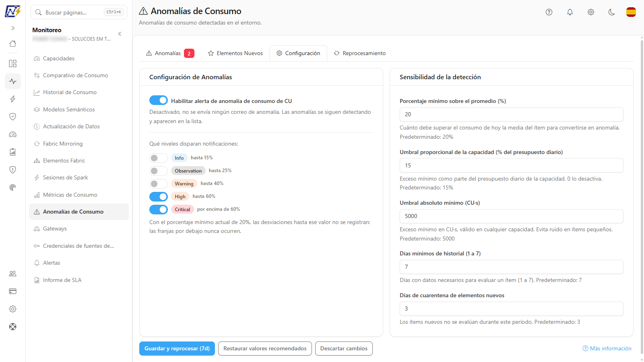The image size is (644, 362).
Task: Switch to the Anomalías tab
Action: pyautogui.click(x=170, y=53)
